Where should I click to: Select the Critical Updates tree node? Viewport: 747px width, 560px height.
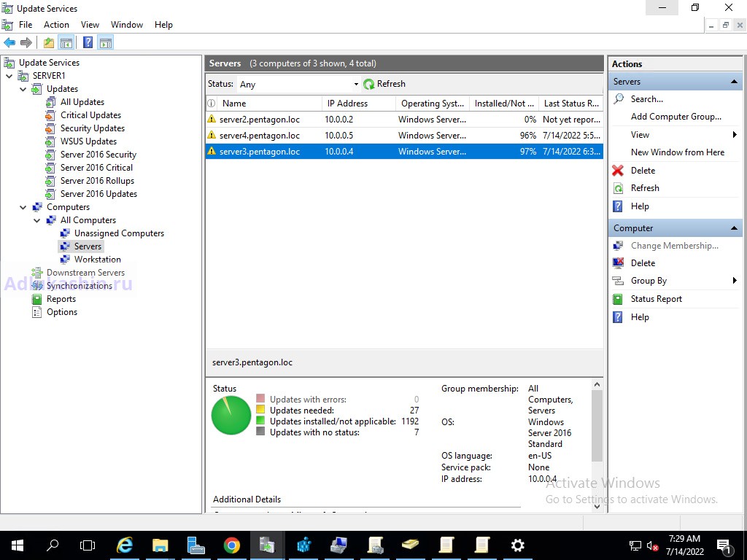90,115
